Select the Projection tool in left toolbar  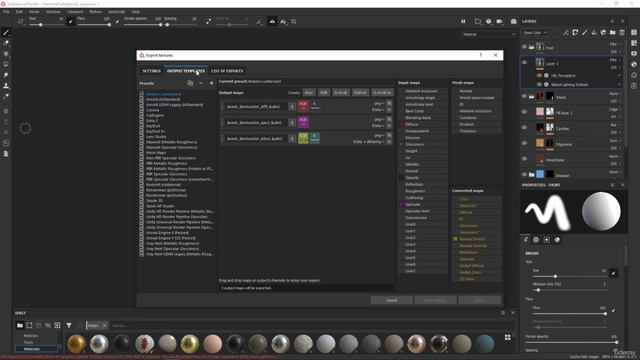[6, 54]
